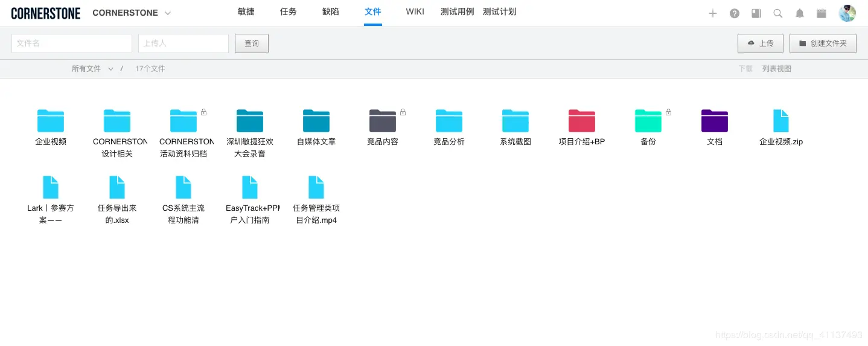
Task: Switch to the 缺陷 tab
Action: pos(331,12)
